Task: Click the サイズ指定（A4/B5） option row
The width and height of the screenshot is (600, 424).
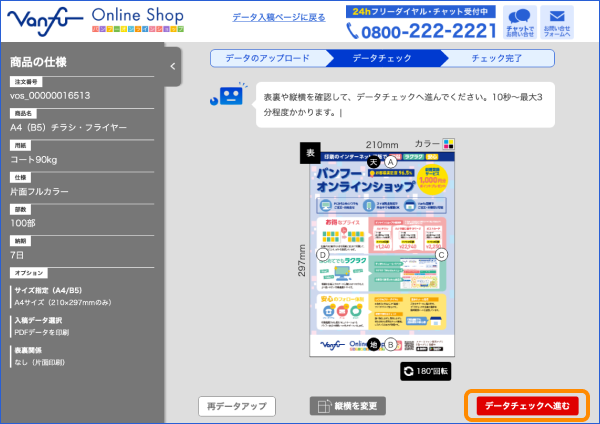Action: (63, 296)
